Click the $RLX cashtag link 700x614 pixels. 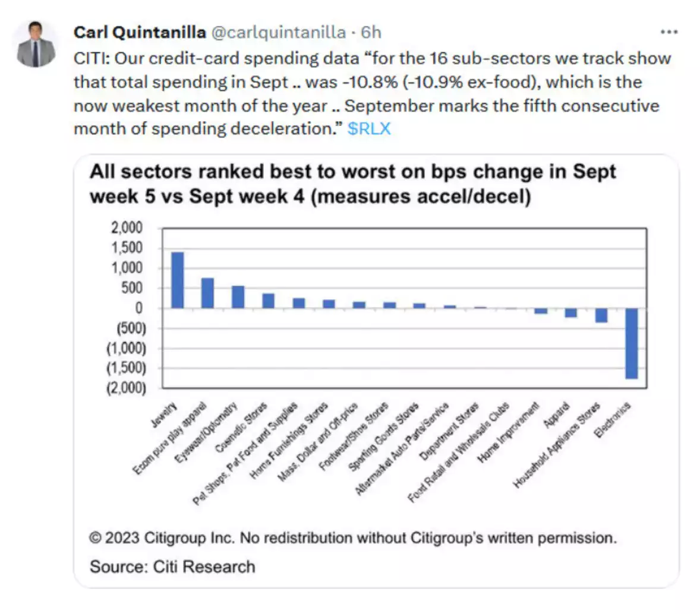pyautogui.click(x=369, y=129)
